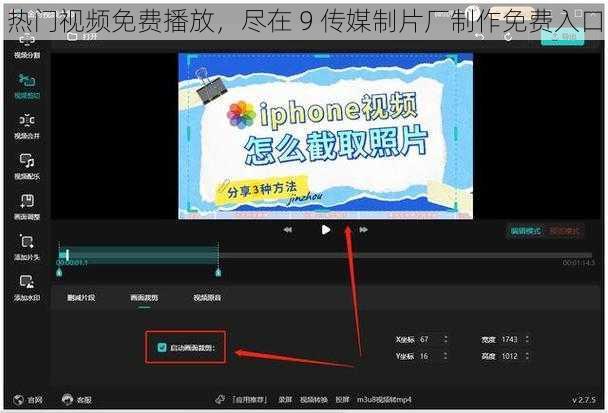
Task: Click the 高度 stepper arrows
Action: click(527, 356)
